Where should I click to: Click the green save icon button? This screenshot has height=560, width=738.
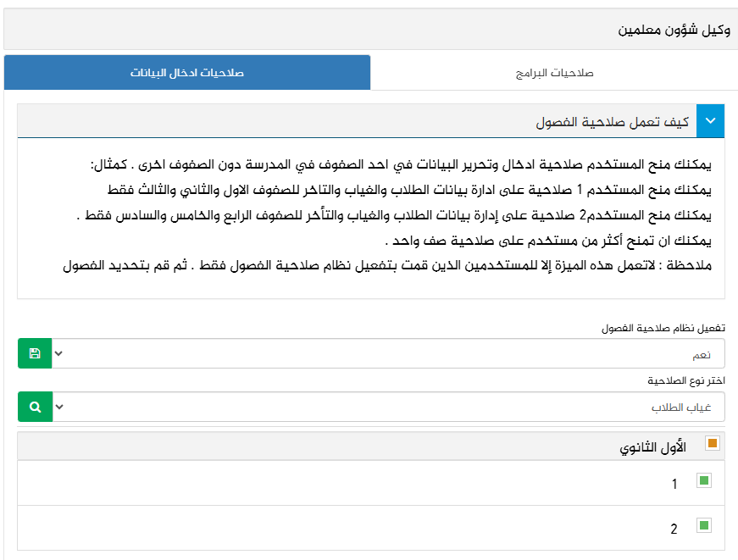coord(35,353)
